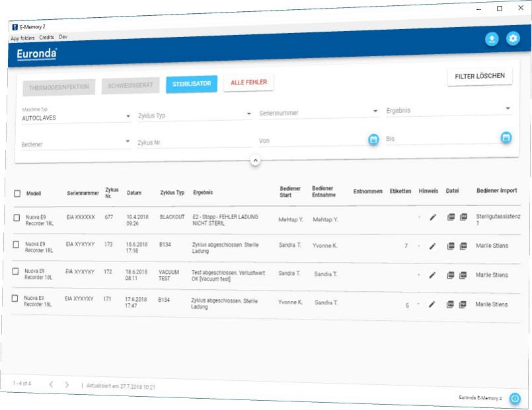Image resolution: width=532 pixels, height=410 pixels.
Task: Click the Bediener Import column header
Action: click(x=497, y=191)
